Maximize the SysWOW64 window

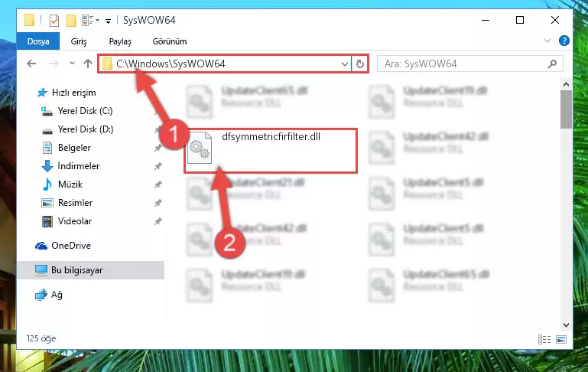pyautogui.click(x=520, y=20)
